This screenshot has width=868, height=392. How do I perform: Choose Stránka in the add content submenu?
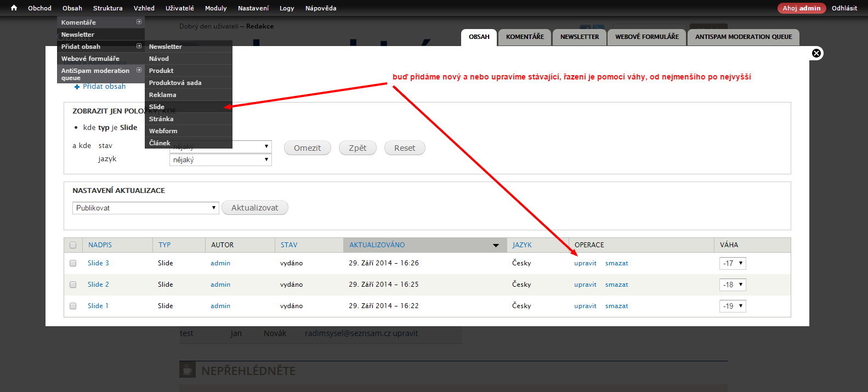tap(189, 119)
